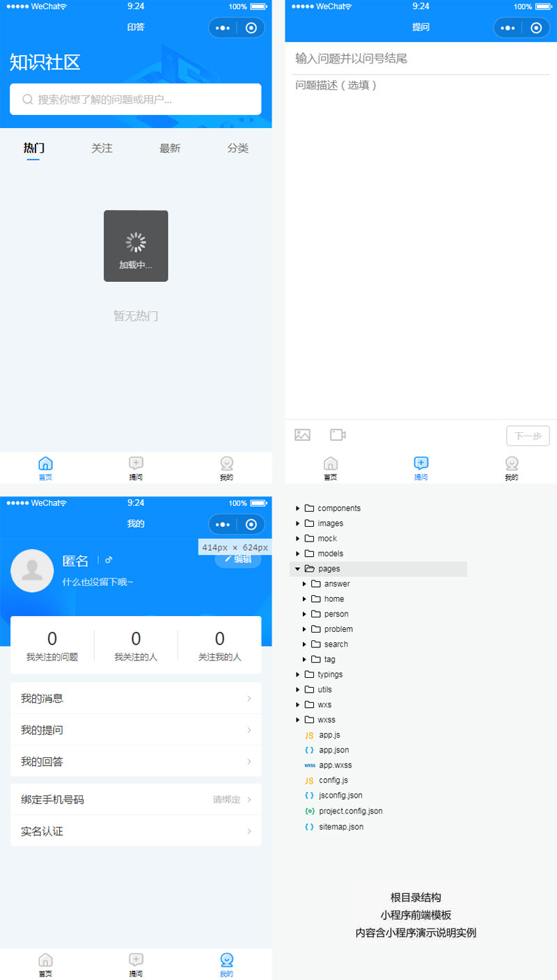
Task: Expand the wxss folder
Action: click(298, 720)
